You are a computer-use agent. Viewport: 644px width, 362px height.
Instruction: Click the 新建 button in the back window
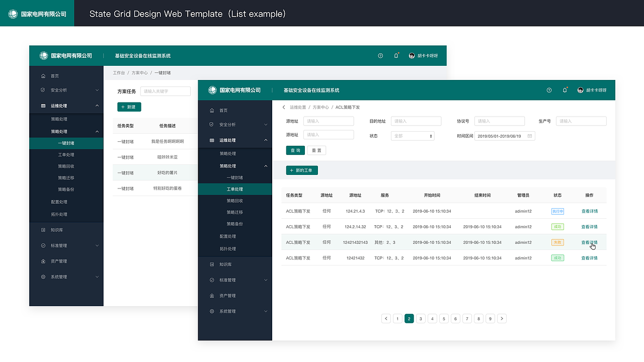pyautogui.click(x=129, y=107)
